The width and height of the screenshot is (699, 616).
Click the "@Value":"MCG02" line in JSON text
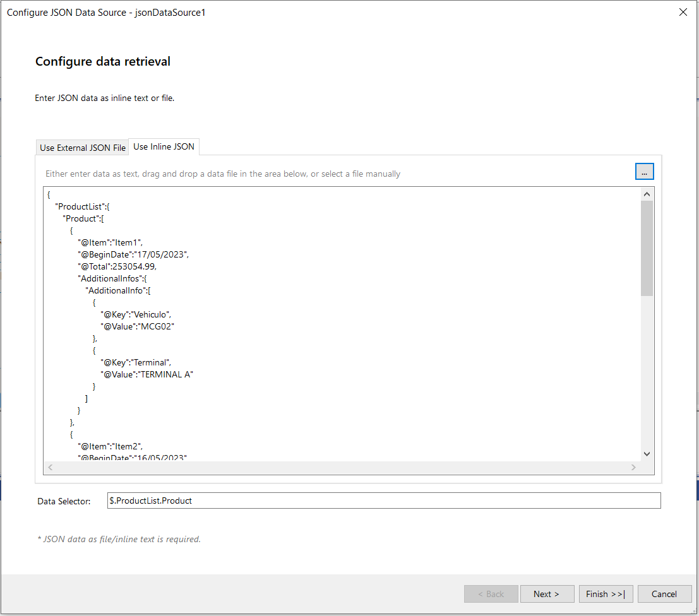pyautogui.click(x=136, y=326)
